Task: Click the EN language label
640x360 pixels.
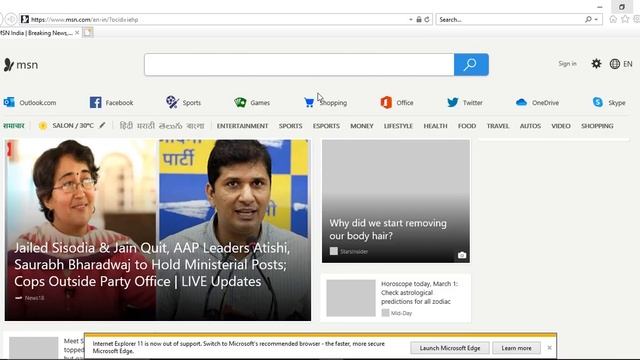Action: pos(628,64)
